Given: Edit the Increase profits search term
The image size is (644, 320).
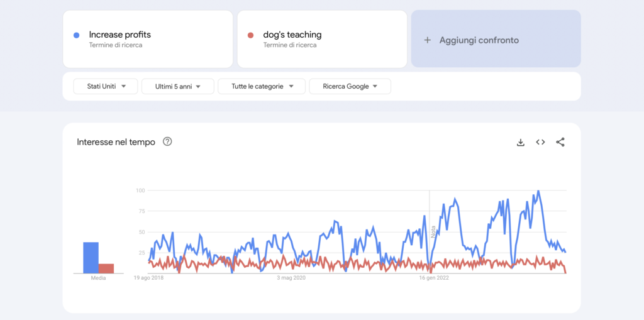Looking at the screenshot, I should (120, 35).
